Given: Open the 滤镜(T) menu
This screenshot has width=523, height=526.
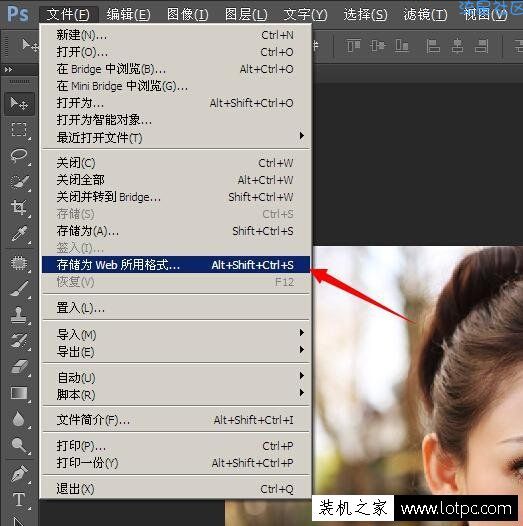Looking at the screenshot, I should pyautogui.click(x=425, y=14).
